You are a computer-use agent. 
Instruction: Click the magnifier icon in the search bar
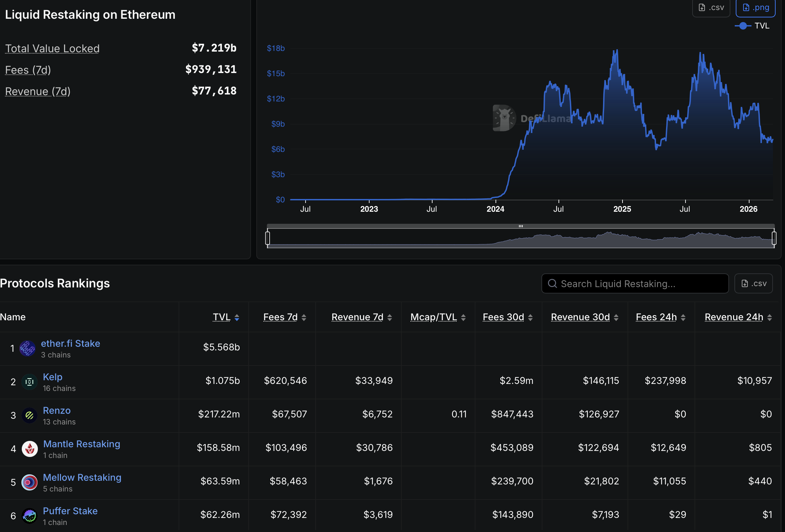(553, 283)
